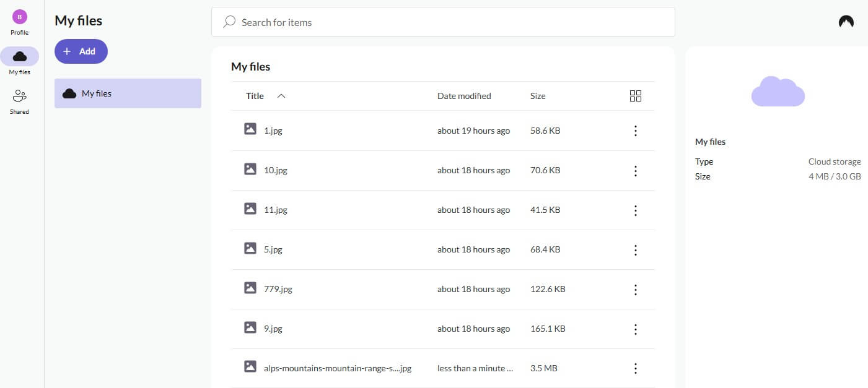The height and width of the screenshot is (388, 868).
Task: Sort by Title column header
Action: pyautogui.click(x=255, y=96)
